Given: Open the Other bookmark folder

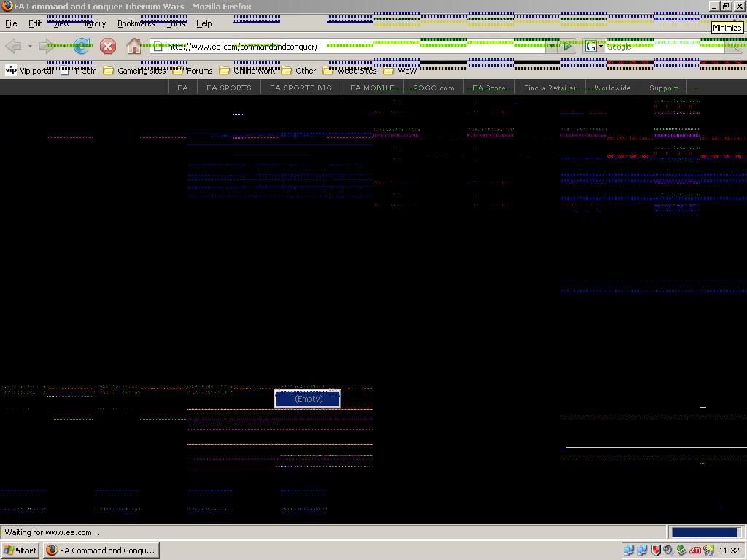Looking at the screenshot, I should pos(298,71).
